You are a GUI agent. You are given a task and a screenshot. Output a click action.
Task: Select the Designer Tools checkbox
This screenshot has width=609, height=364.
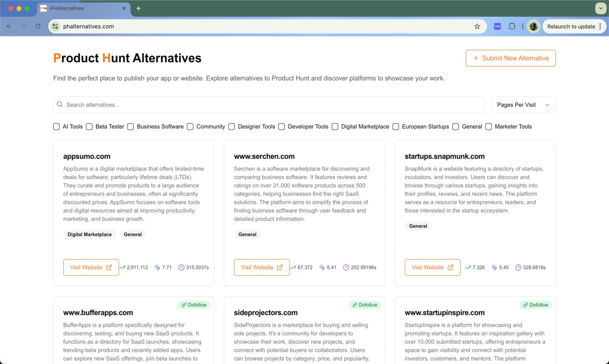click(232, 126)
